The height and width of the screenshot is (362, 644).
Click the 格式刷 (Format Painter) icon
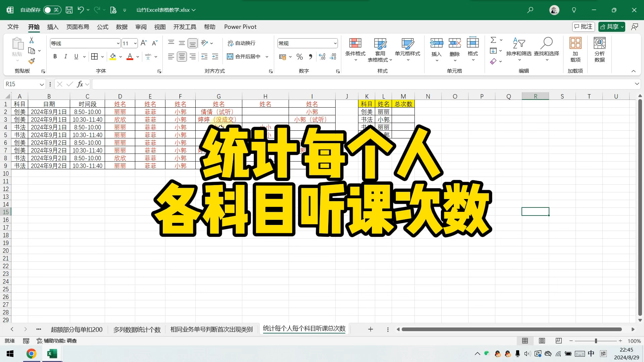pos(32,61)
